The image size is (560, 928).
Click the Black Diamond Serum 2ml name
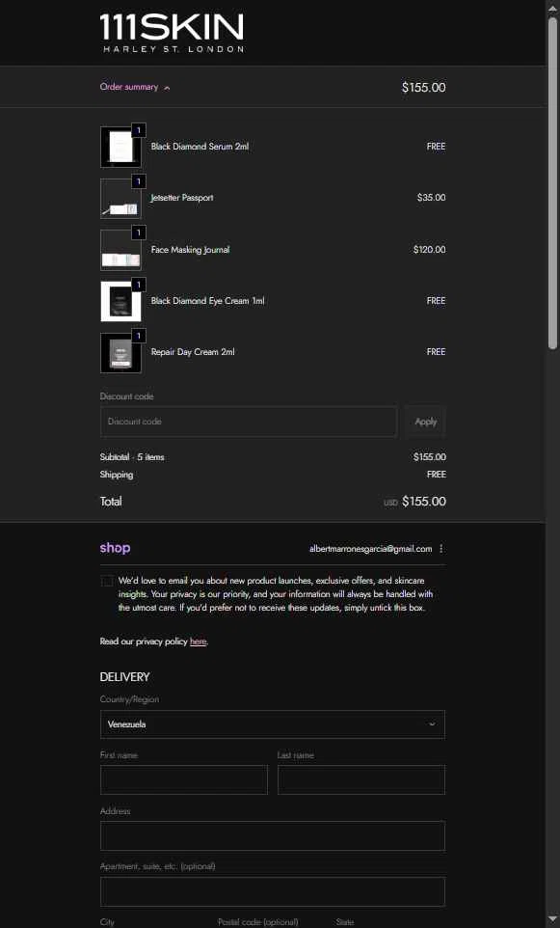pos(200,147)
